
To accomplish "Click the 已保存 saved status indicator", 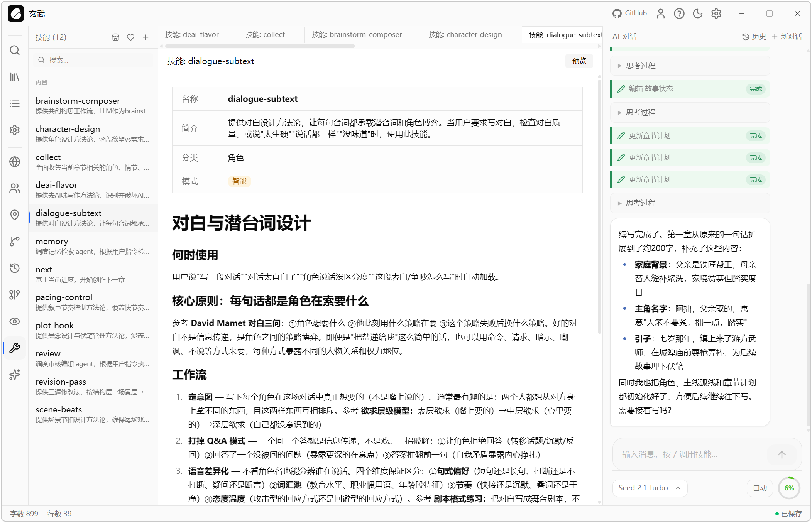I will (x=788, y=514).
